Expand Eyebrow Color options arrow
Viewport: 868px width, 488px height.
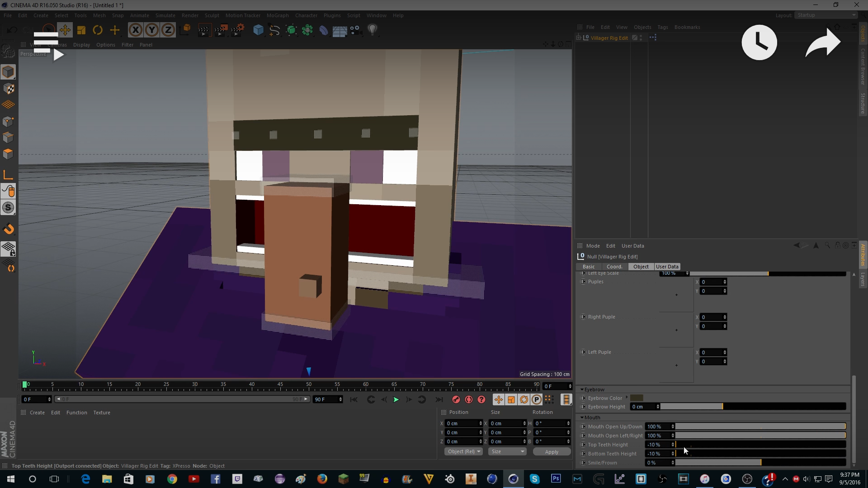click(627, 398)
